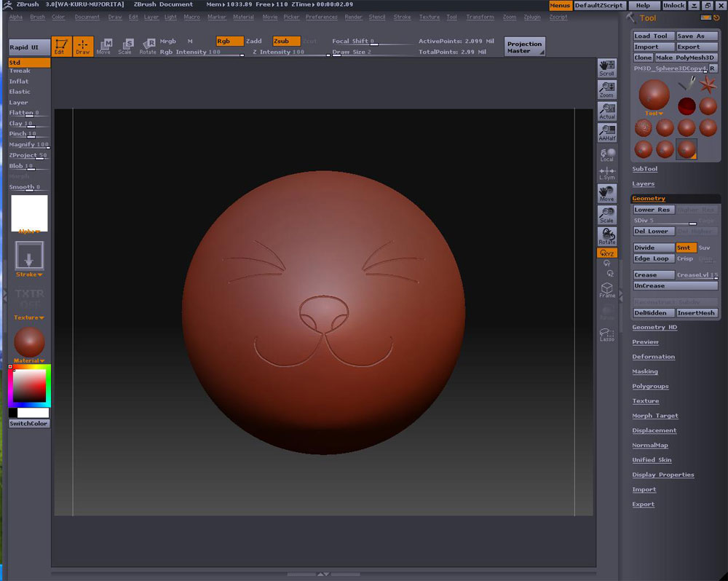Click the Make PolyMesh3D button
728x581 pixels.
(x=686, y=58)
